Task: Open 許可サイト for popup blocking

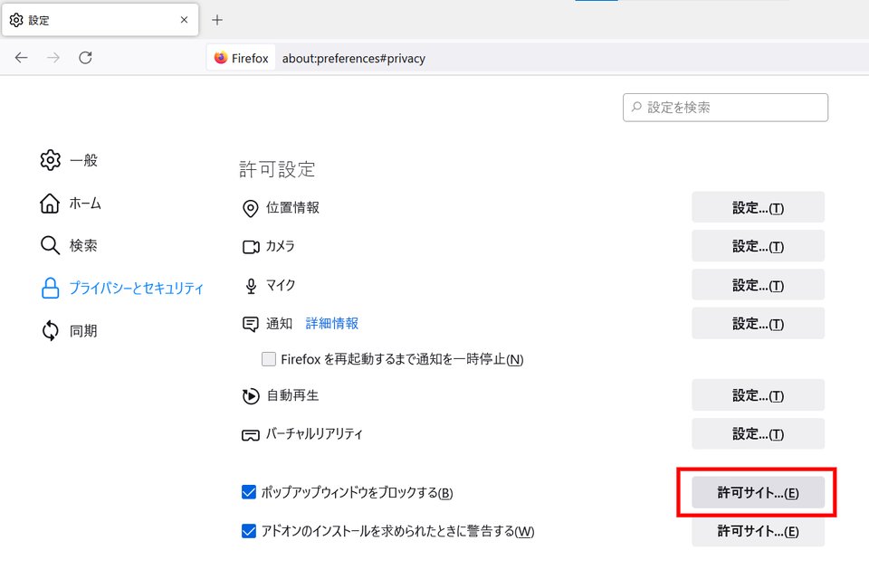Action: point(758,492)
